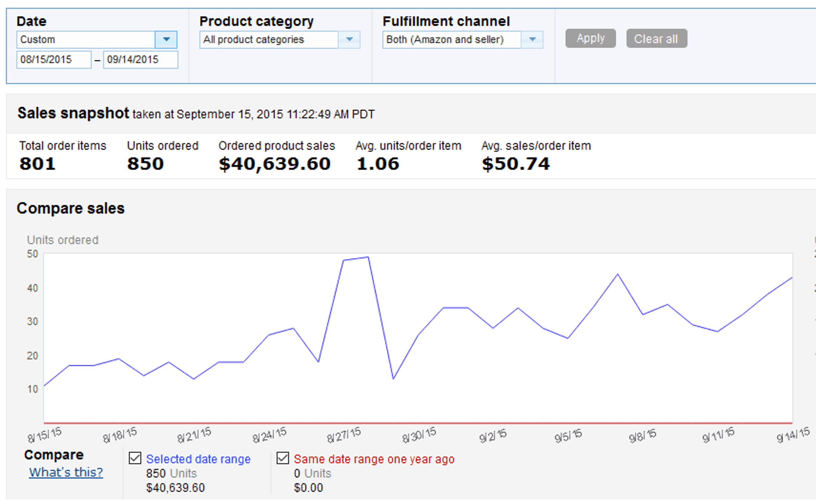Click the Units ordered value 850
The width and height of the screenshot is (816, 504).
145,164
